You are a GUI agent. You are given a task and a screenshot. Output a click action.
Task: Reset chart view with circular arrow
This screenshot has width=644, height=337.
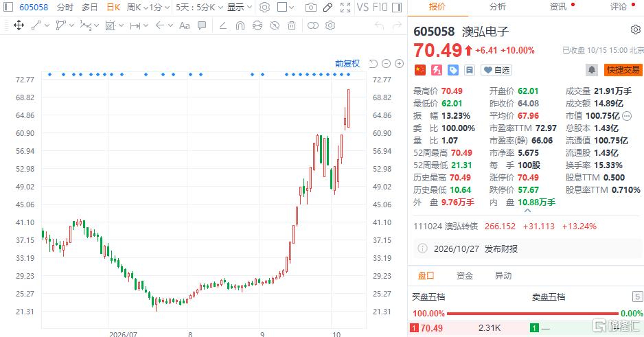tap(373, 64)
